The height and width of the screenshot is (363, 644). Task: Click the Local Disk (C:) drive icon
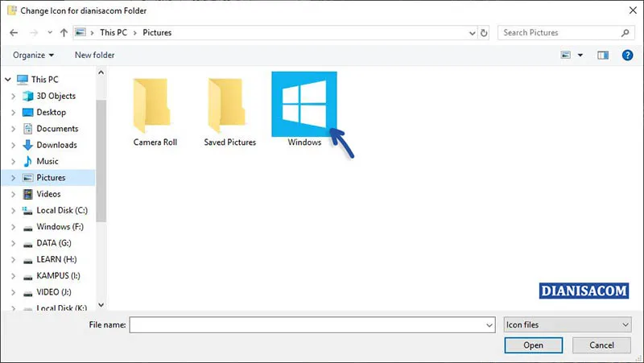click(x=27, y=211)
